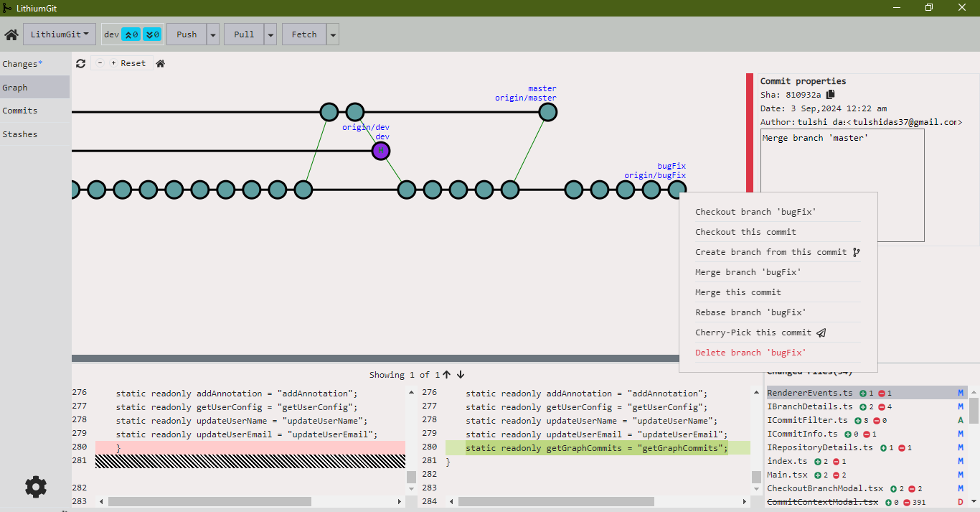Jump to previous diff with the up arrow
The height and width of the screenshot is (512, 980).
click(447, 374)
